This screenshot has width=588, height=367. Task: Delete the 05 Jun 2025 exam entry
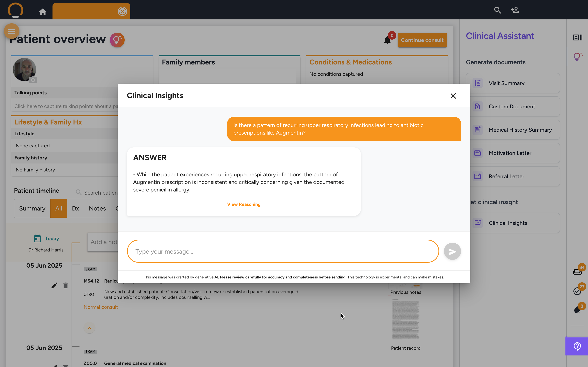click(x=65, y=285)
